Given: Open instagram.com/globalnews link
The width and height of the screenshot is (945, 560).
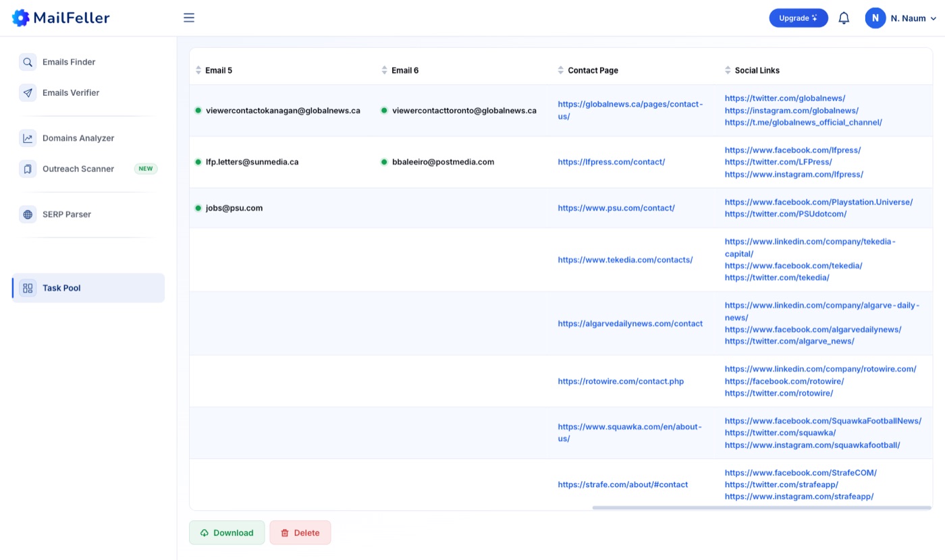Looking at the screenshot, I should [792, 110].
